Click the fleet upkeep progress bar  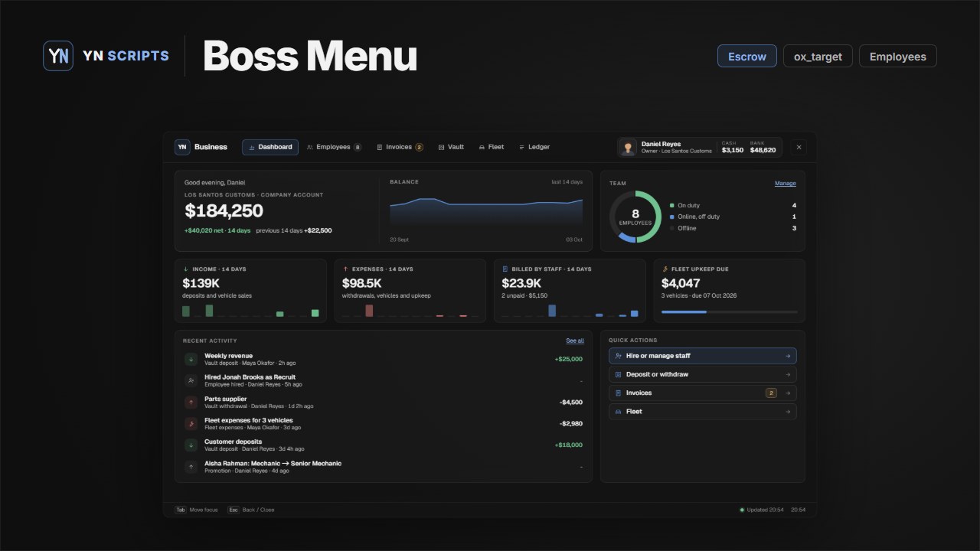(729, 312)
